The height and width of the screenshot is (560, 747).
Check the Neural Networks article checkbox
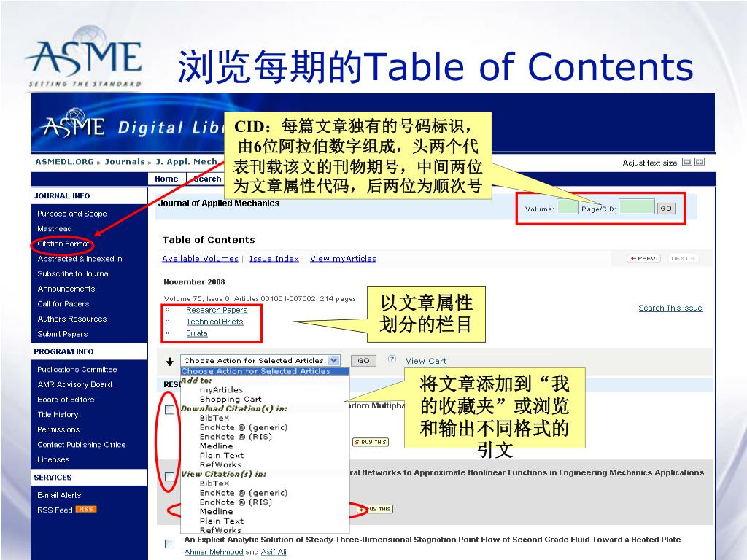(x=169, y=477)
